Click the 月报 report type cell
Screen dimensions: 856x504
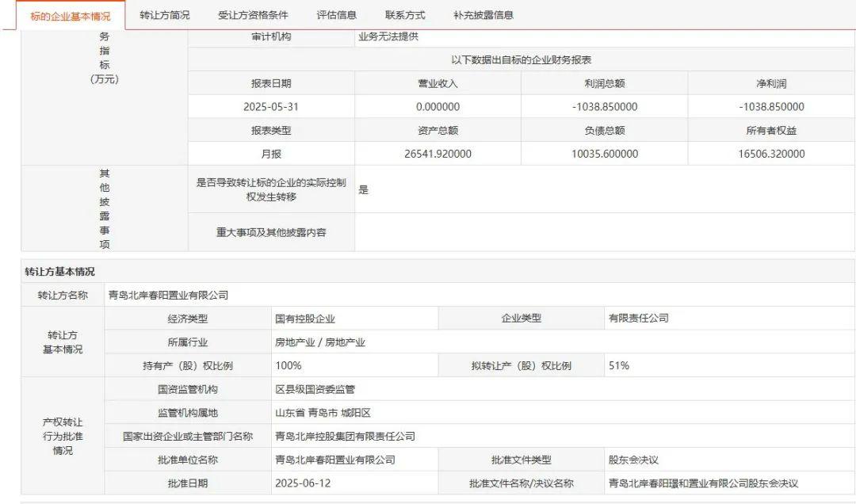pos(271,154)
